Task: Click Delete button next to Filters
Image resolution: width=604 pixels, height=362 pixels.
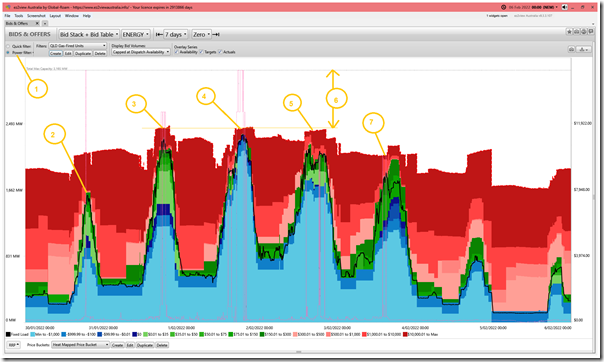Action: pos(100,54)
